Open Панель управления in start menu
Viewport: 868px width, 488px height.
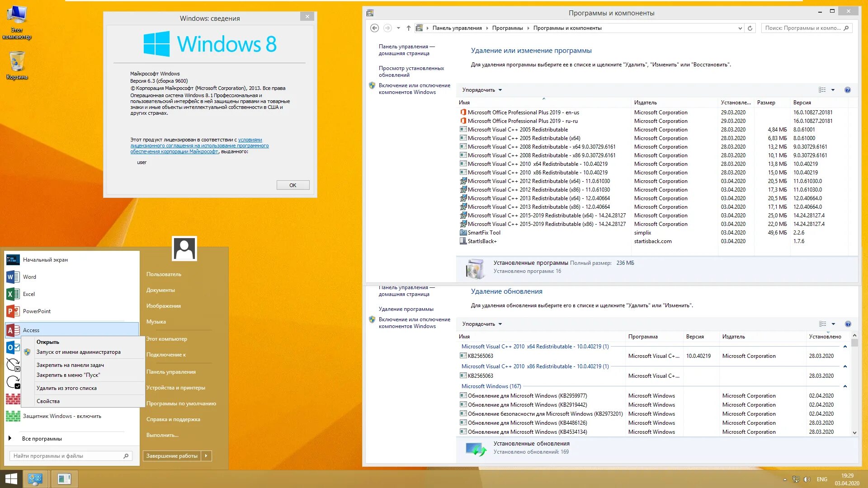[171, 372]
